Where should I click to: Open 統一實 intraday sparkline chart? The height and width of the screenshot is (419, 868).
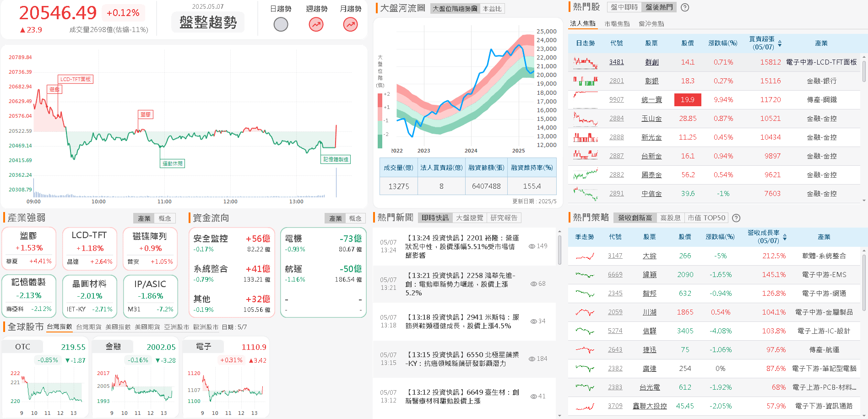pyautogui.click(x=586, y=100)
